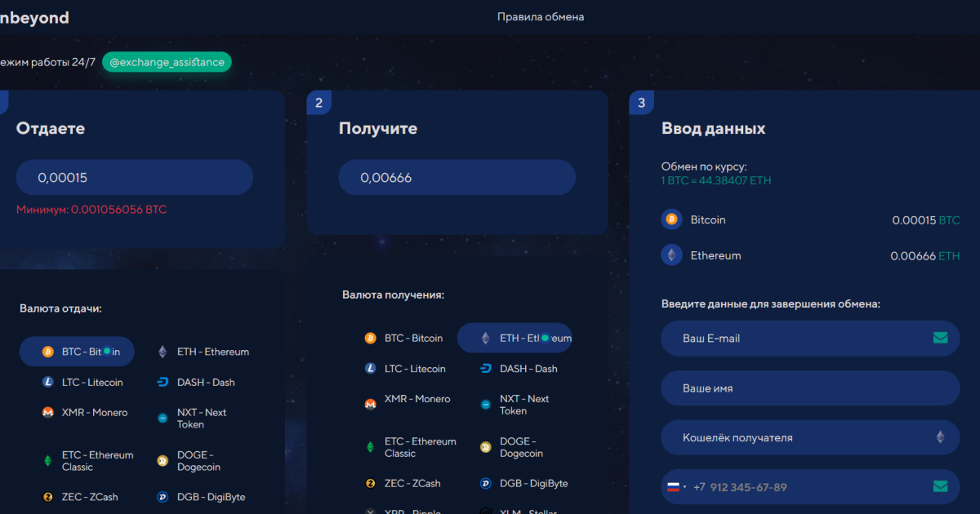Click the 0.00015 BTC summary amount
980x514 pixels.
click(926, 220)
